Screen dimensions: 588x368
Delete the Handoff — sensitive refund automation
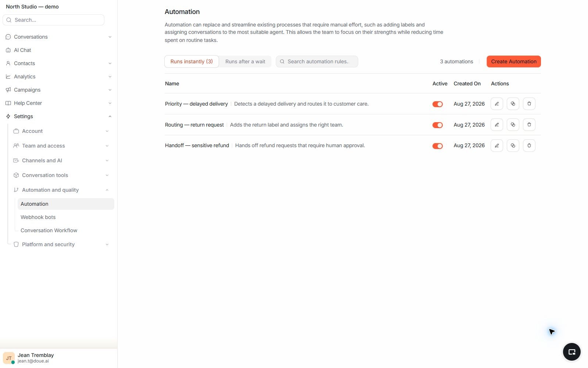(529, 146)
